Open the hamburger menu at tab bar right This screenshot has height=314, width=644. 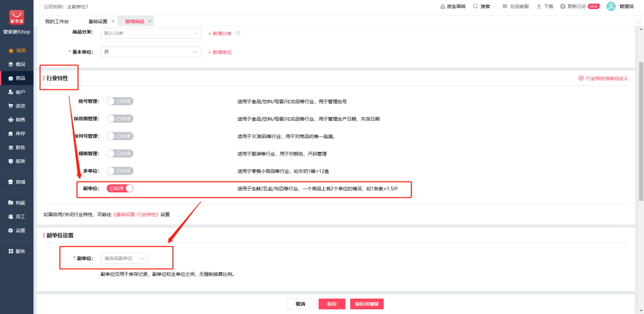[x=638, y=21]
